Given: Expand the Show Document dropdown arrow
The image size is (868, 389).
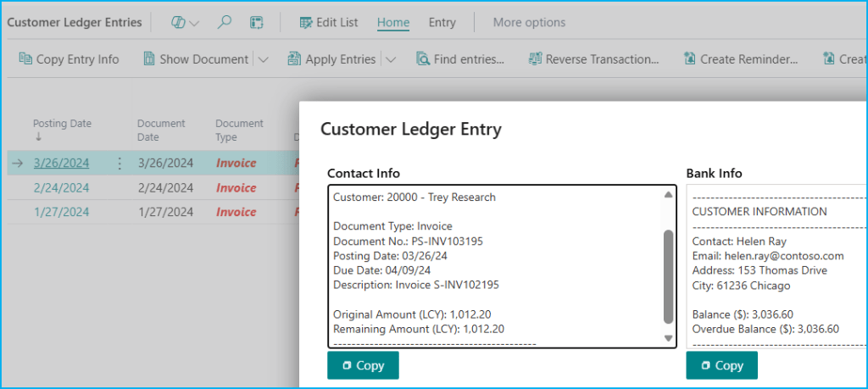Looking at the screenshot, I should (x=263, y=59).
